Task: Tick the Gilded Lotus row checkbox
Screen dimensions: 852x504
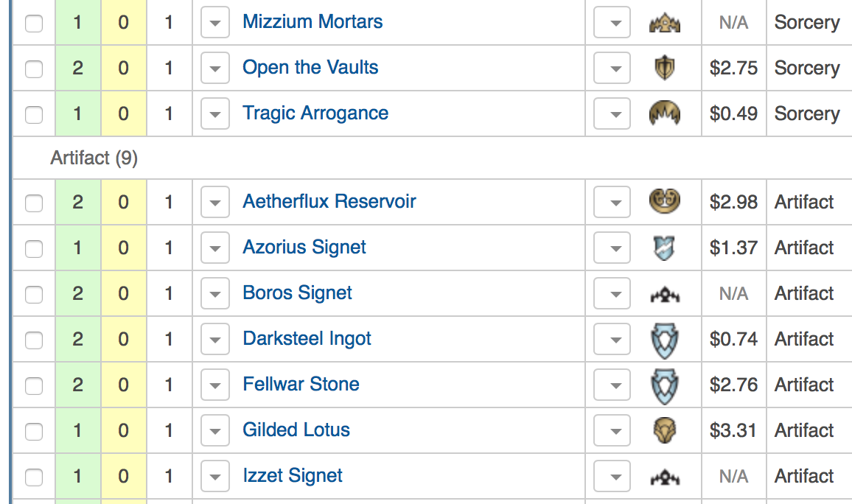Action: point(34,432)
